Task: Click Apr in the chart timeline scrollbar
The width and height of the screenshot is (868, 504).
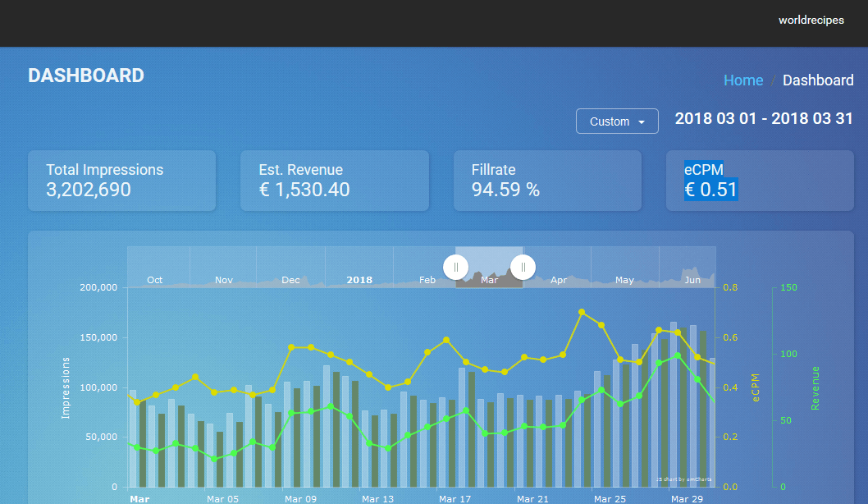Action: [559, 280]
